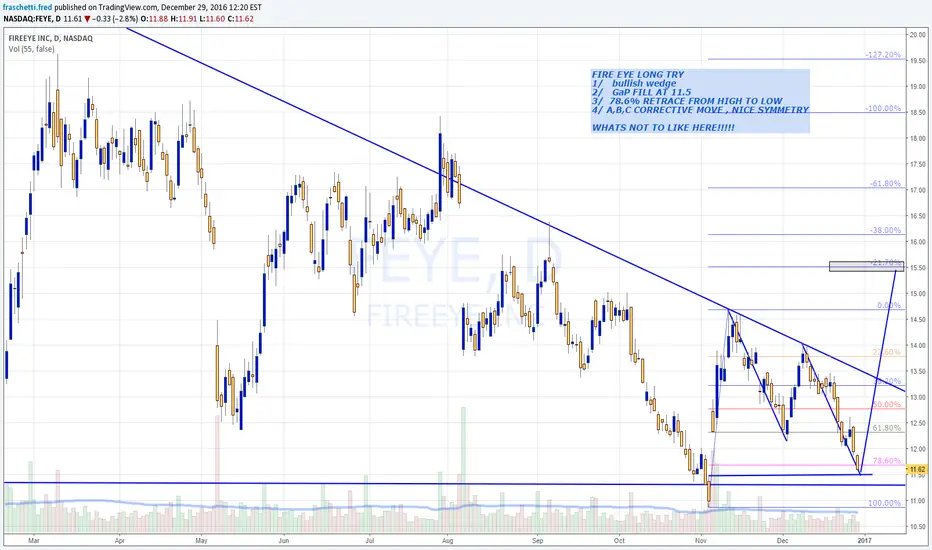Click the 'WHATS NOT TO LIKE HERE!!!!!' line
Screen dimensions: 932x550
tap(663, 128)
